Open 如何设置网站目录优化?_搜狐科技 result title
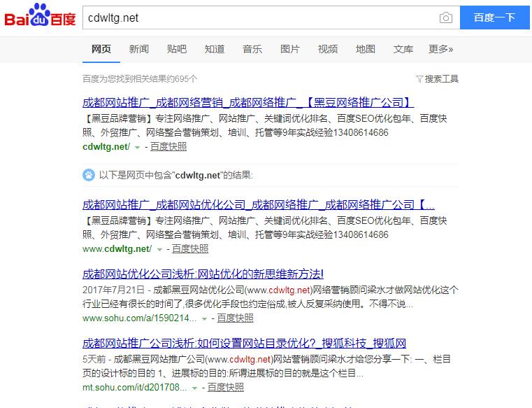Image resolution: width=532 pixels, height=408 pixels. 244,343
